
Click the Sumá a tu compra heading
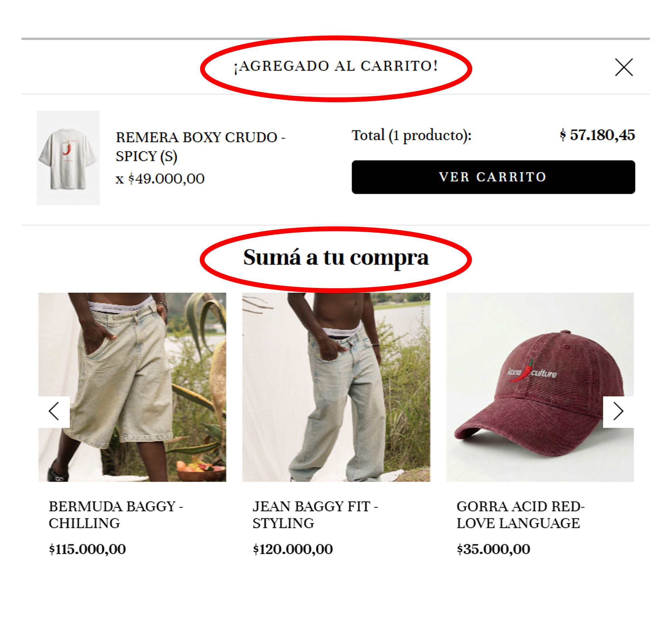336,258
